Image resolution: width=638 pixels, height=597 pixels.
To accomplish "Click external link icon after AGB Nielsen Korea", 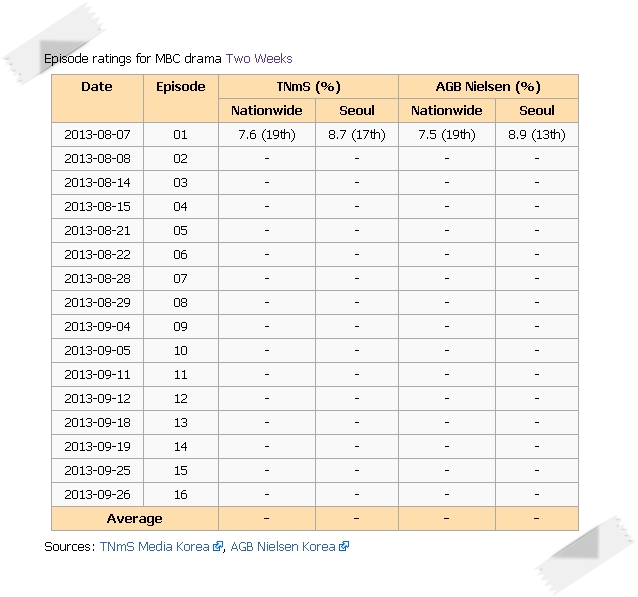I will [344, 546].
